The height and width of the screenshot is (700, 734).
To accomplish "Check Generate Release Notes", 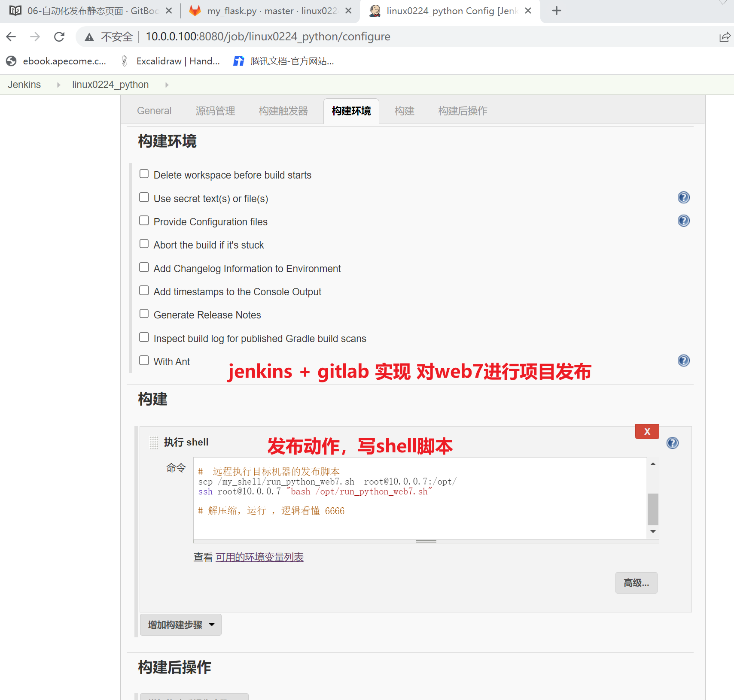I will point(144,314).
